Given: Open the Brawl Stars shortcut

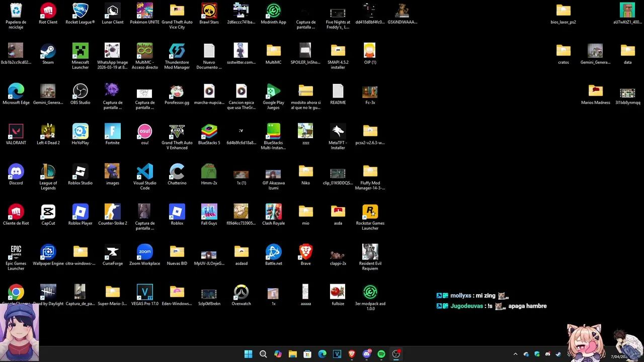Looking at the screenshot, I should click(209, 14).
